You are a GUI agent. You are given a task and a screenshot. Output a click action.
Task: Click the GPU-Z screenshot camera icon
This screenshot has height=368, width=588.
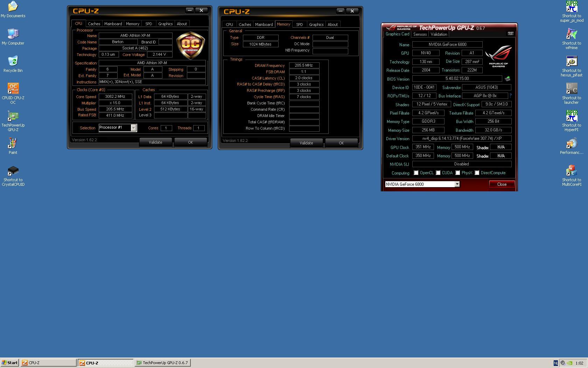(x=511, y=34)
